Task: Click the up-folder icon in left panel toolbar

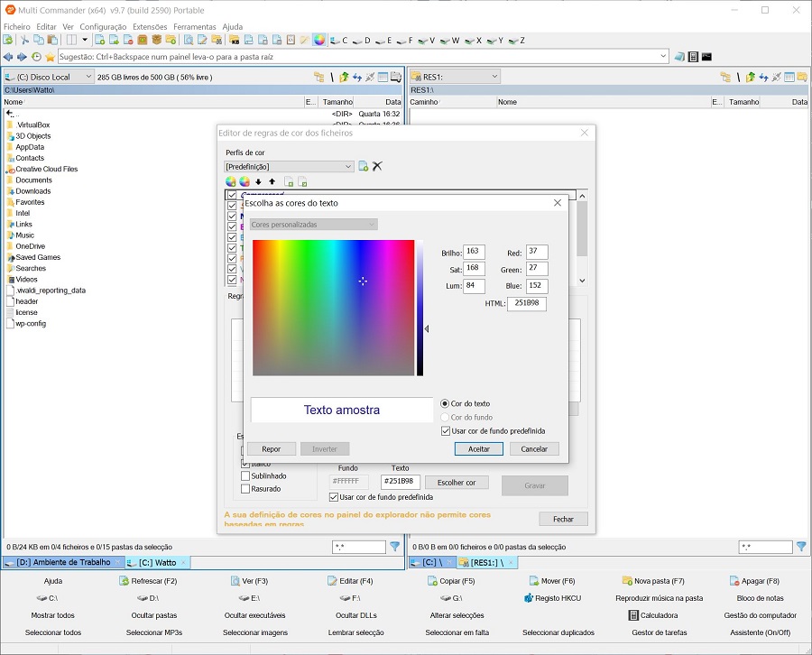Action: [x=344, y=78]
